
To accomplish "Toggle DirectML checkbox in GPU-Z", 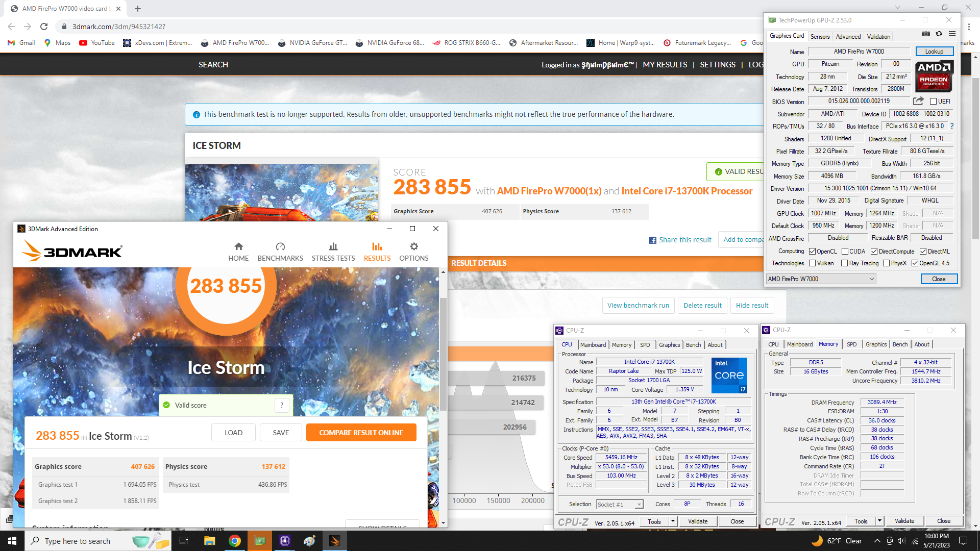I will 923,252.
